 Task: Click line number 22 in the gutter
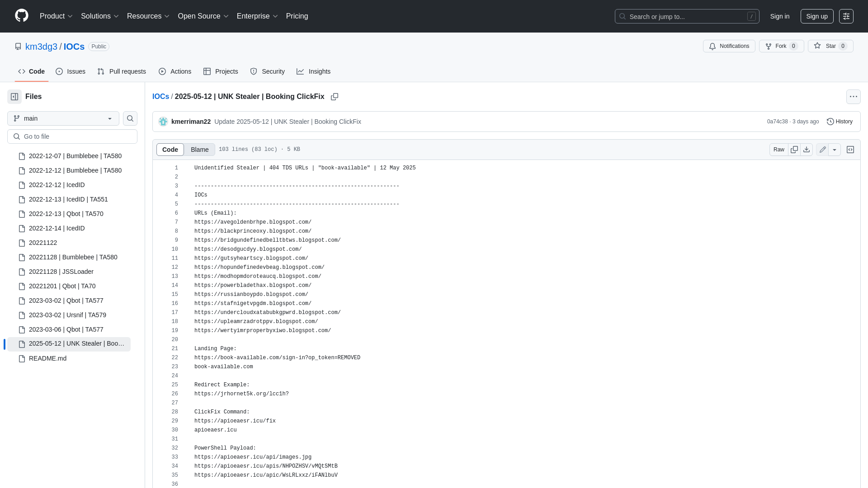(x=175, y=358)
